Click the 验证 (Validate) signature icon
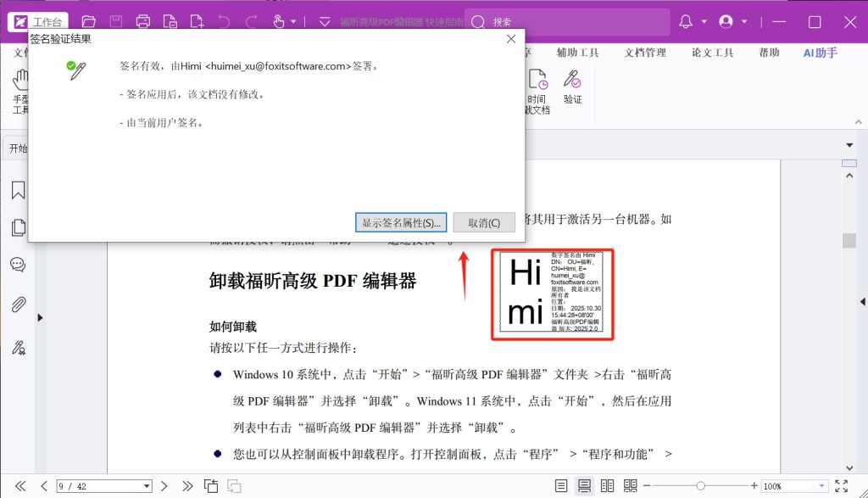The height and width of the screenshot is (498, 868). click(x=573, y=87)
